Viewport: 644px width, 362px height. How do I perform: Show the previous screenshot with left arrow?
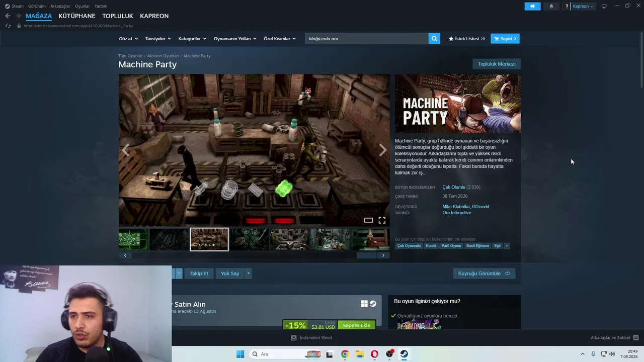[125, 150]
